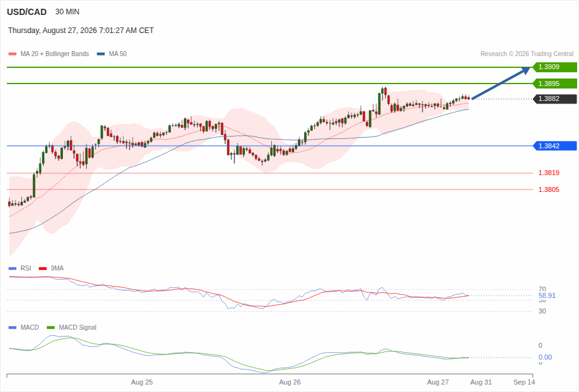Click the 1.3909 resistance price tag
Viewport: 579px width, 392px height.
555,67
